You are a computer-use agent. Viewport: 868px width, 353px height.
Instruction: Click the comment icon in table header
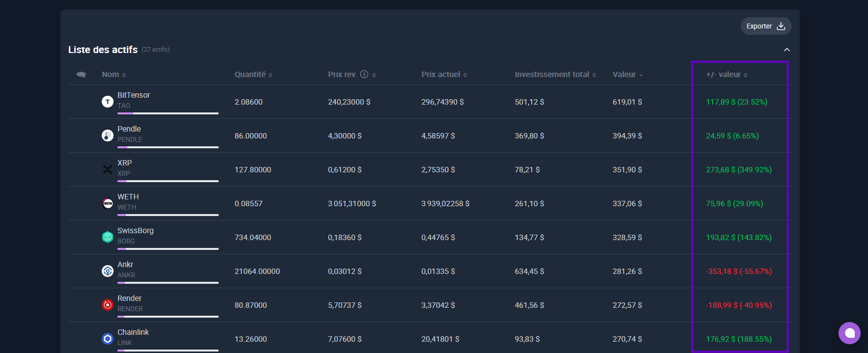click(x=82, y=75)
